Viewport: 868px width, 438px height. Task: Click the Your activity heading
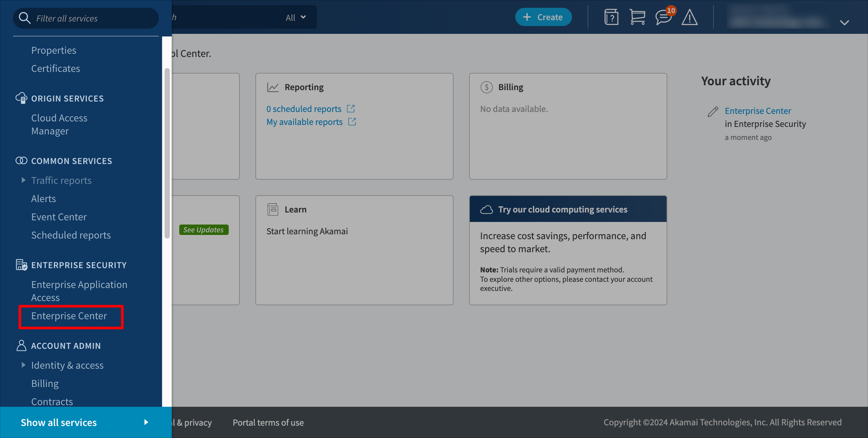tap(736, 81)
